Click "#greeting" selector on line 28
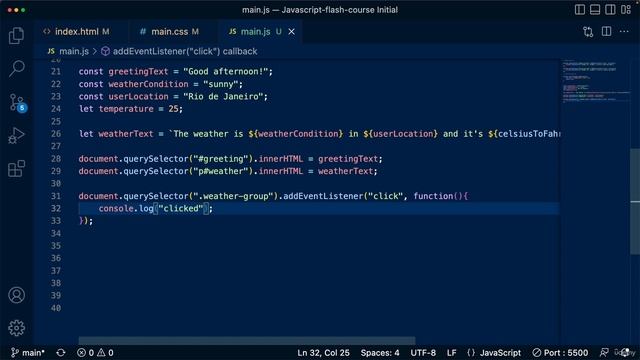This screenshot has width=640, height=360. tap(220, 159)
